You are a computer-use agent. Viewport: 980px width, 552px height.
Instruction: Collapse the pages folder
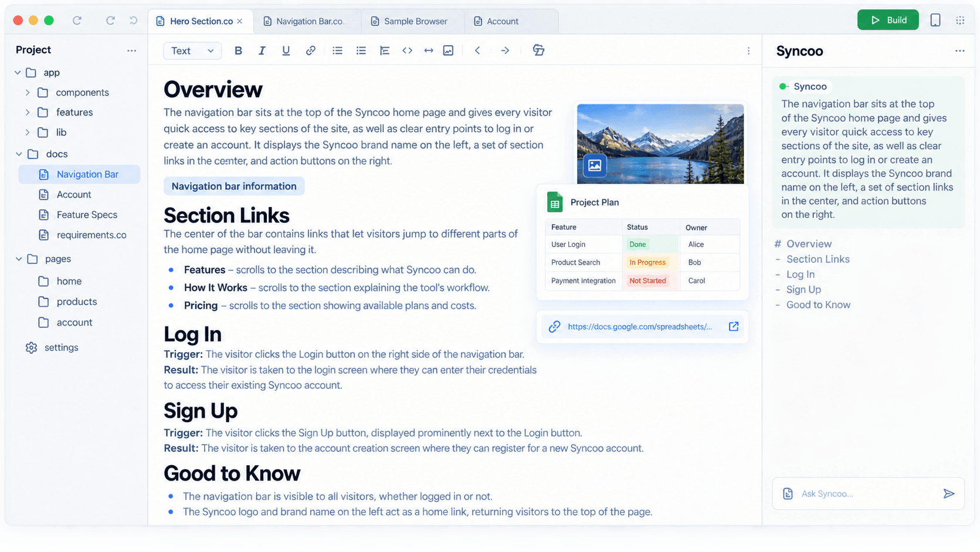(19, 259)
